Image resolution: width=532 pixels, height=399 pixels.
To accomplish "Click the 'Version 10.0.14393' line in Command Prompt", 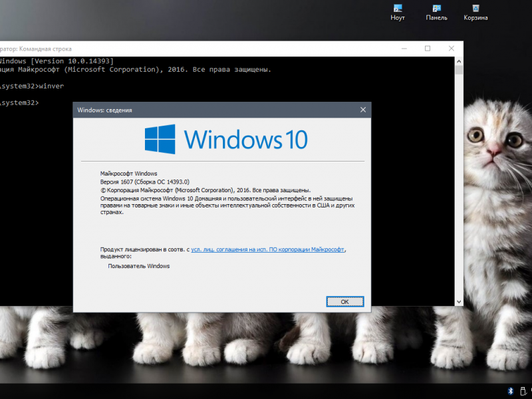I will tap(57, 61).
